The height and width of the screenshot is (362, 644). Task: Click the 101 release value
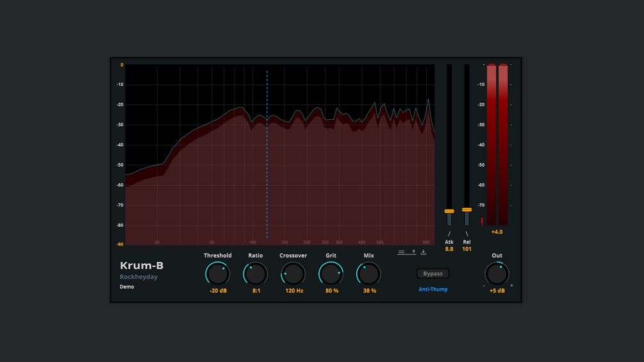[x=466, y=249]
